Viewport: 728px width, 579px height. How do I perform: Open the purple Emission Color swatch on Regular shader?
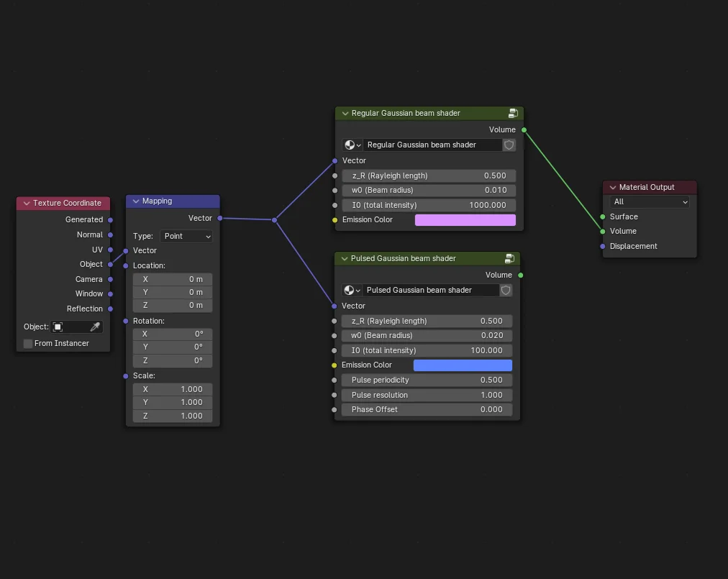pos(464,219)
